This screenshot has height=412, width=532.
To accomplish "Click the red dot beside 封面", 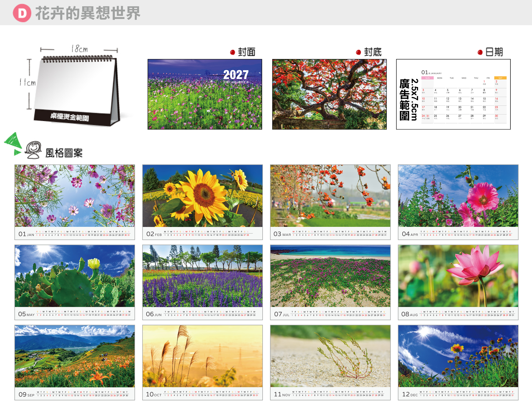I will coord(232,52).
